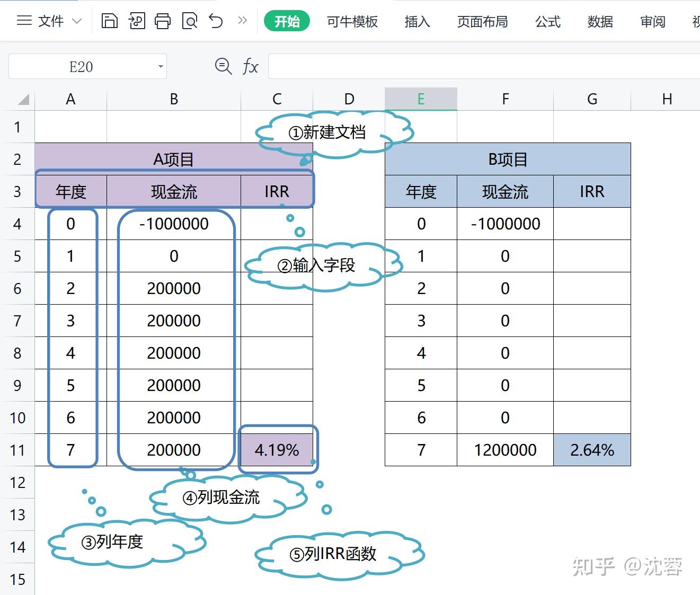Expand the toolbar overflow chevron
This screenshot has width=700, height=595.
242,21
